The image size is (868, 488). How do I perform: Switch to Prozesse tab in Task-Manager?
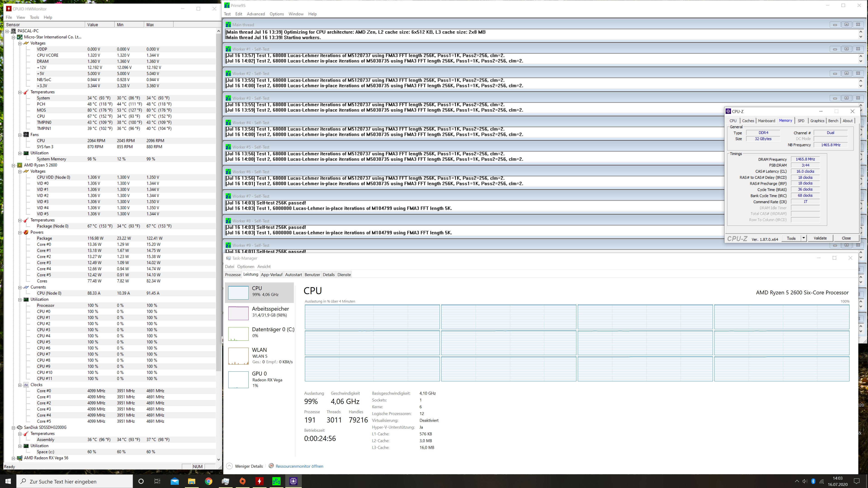click(233, 274)
